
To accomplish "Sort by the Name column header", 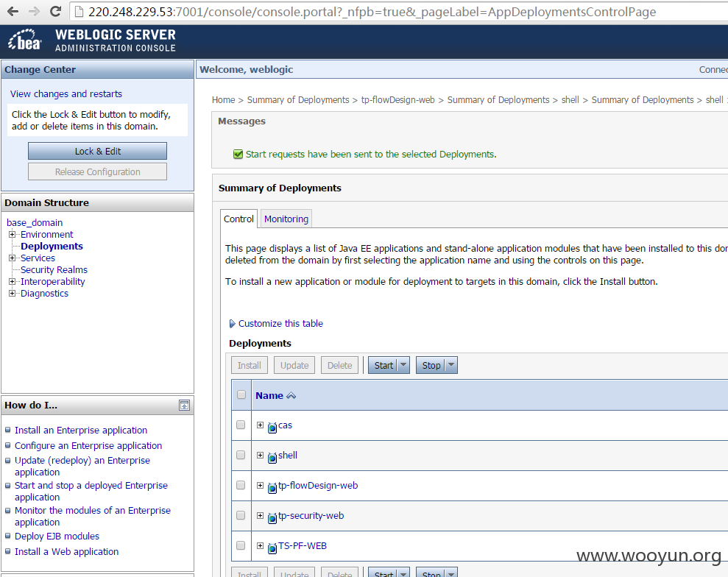I will (269, 395).
